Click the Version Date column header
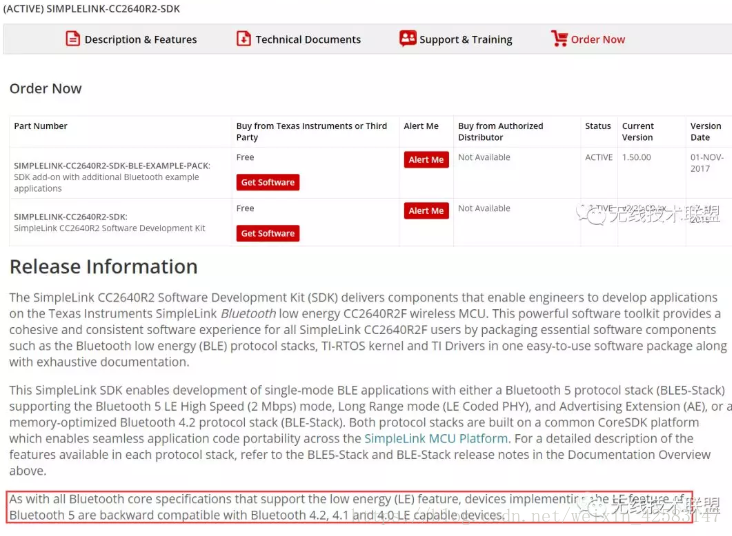The height and width of the screenshot is (536, 732). click(705, 132)
